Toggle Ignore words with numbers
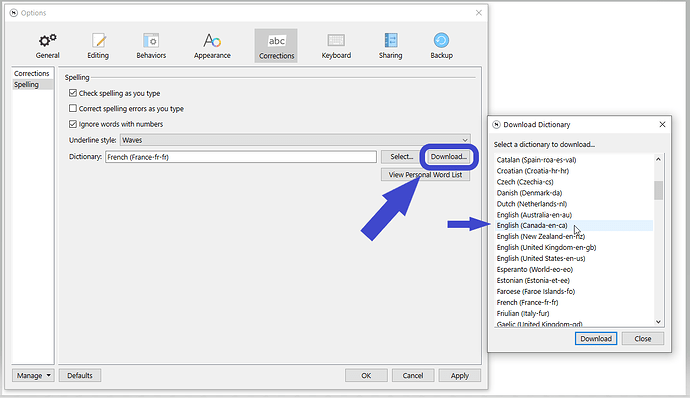This screenshot has width=690, height=398. coord(73,124)
